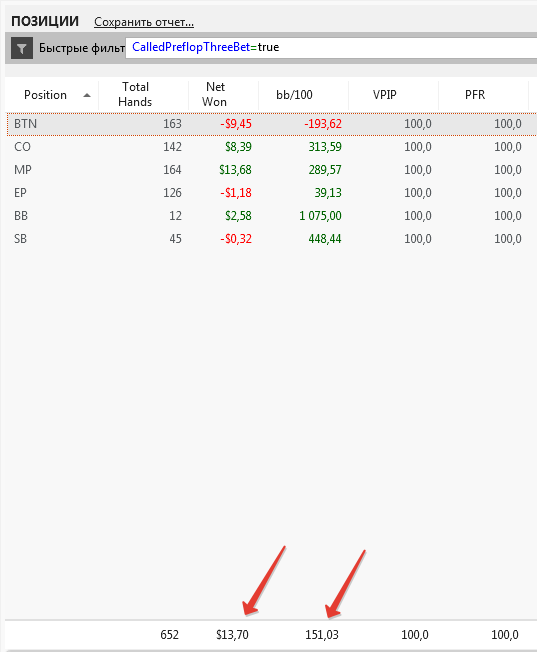Image resolution: width=537 pixels, height=652 pixels.
Task: Select the MP position row
Action: [272, 170]
